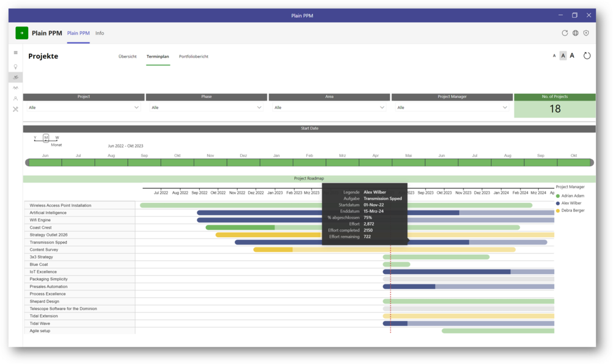
Task: Select the smallest font size A
Action: [x=554, y=56]
